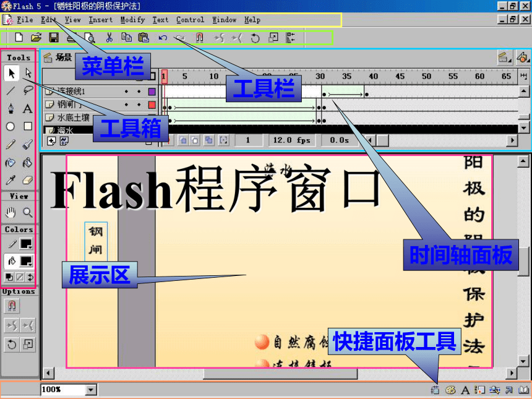The width and height of the screenshot is (532, 399).
Task: Open the Library panel from the launcher bar
Action: [523, 390]
